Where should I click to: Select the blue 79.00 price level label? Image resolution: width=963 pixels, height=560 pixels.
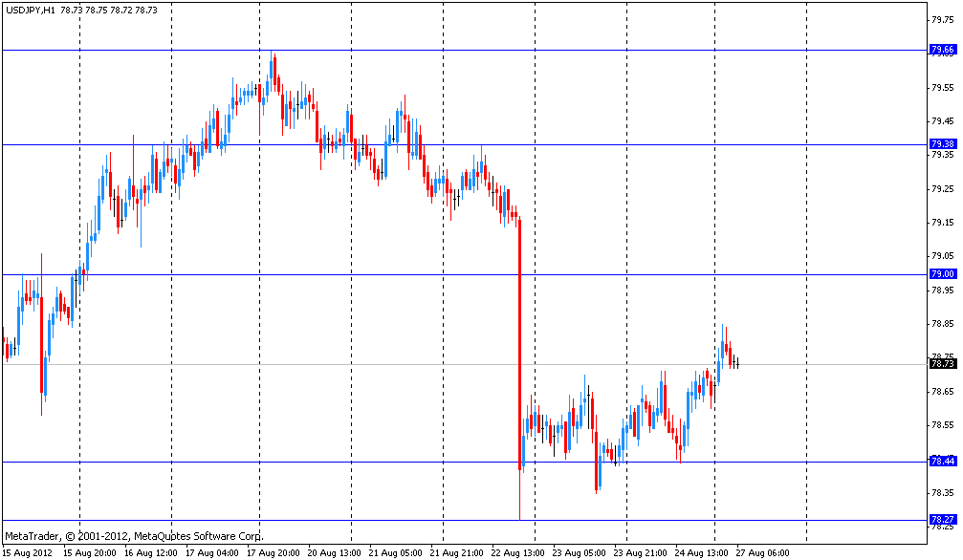coord(942,273)
